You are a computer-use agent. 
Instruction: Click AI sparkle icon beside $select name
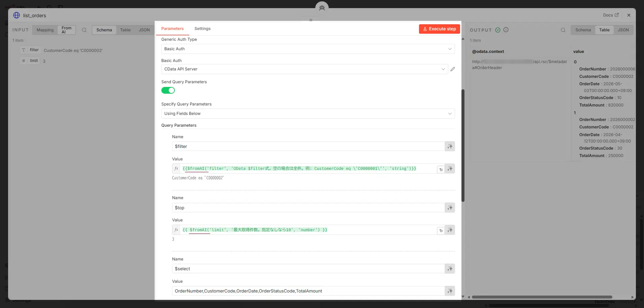click(450, 269)
